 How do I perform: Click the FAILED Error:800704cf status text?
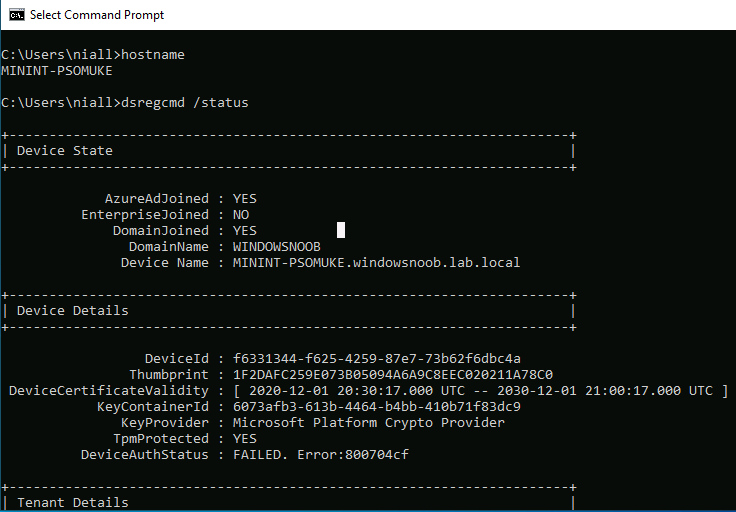(321, 454)
